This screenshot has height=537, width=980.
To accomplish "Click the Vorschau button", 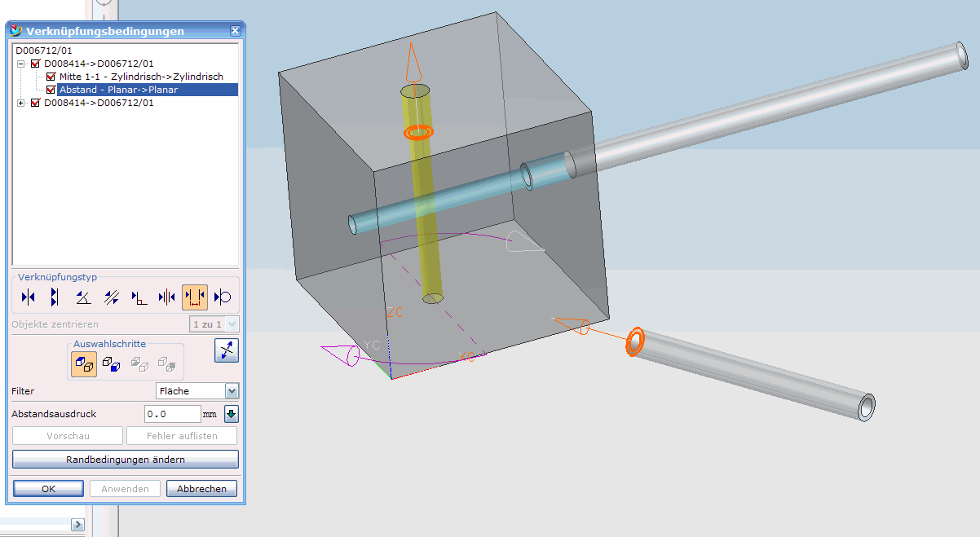I will coord(68,436).
